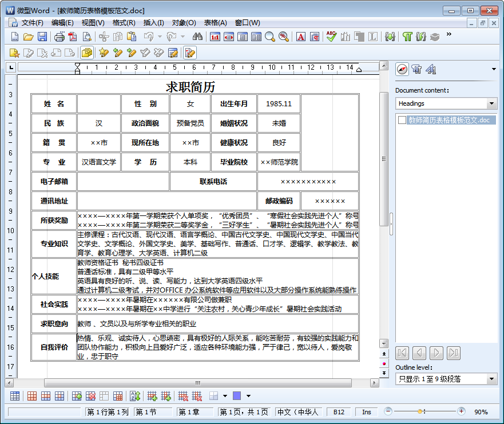Open the undo history dropdown arrow
This screenshot has height=424, width=504.
[x=160, y=37]
